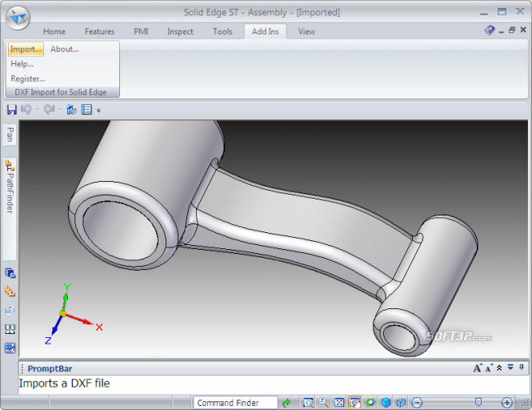Activate the Zoom Area tool in status bar
Screen dimensions: 532x410
point(308,403)
